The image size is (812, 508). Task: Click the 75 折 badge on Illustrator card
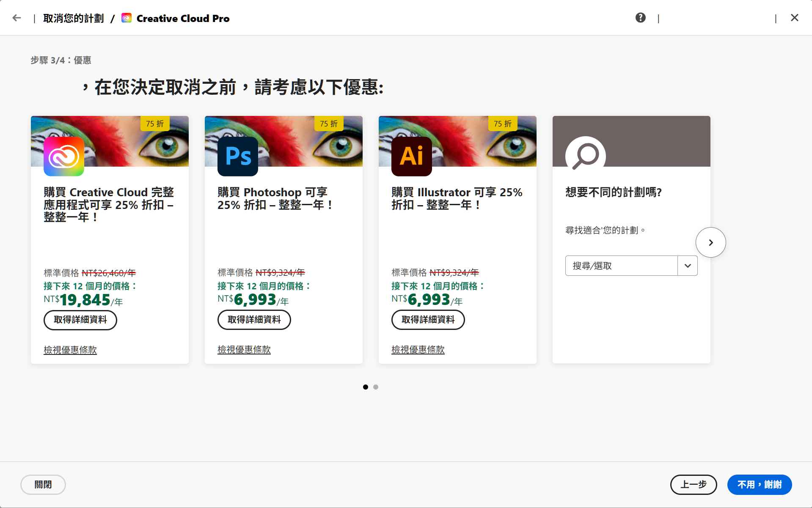point(503,124)
